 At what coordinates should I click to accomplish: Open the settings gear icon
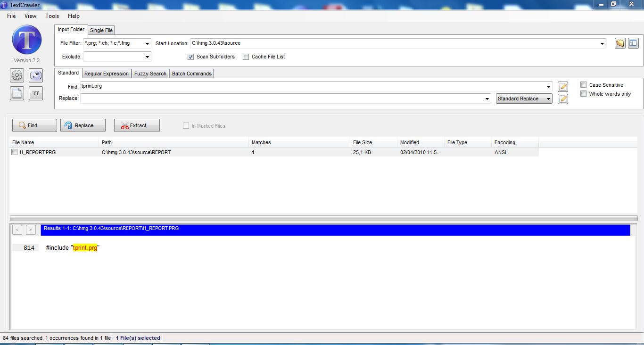click(17, 75)
